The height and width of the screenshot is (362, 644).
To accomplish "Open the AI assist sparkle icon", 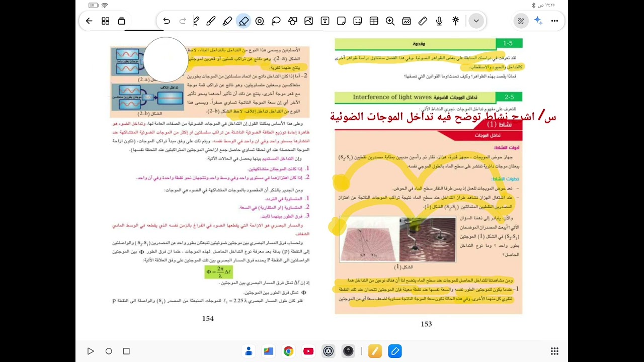I will [x=538, y=21].
